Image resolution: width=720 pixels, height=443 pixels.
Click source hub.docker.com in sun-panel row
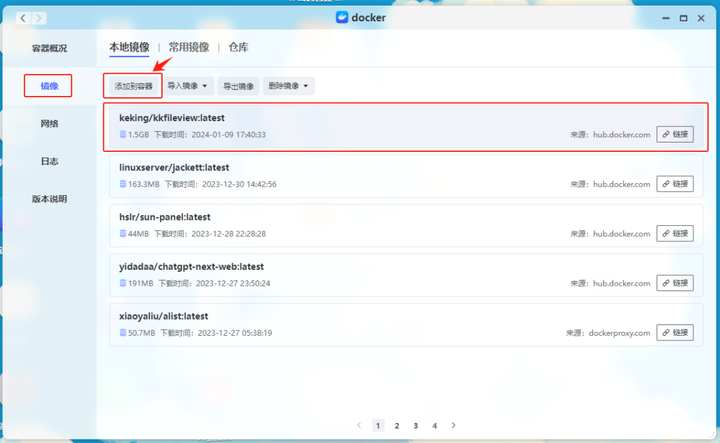pyautogui.click(x=622, y=234)
